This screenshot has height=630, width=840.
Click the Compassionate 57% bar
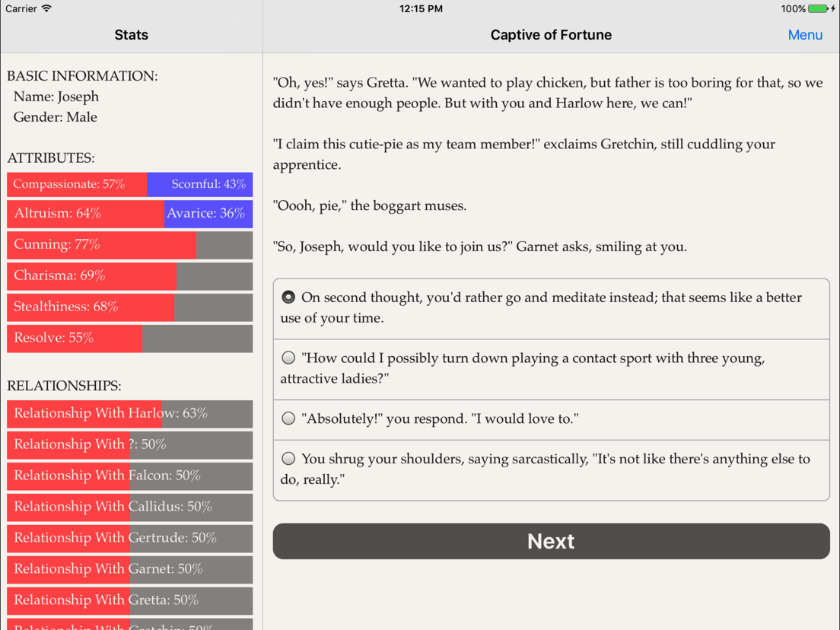[x=77, y=184]
